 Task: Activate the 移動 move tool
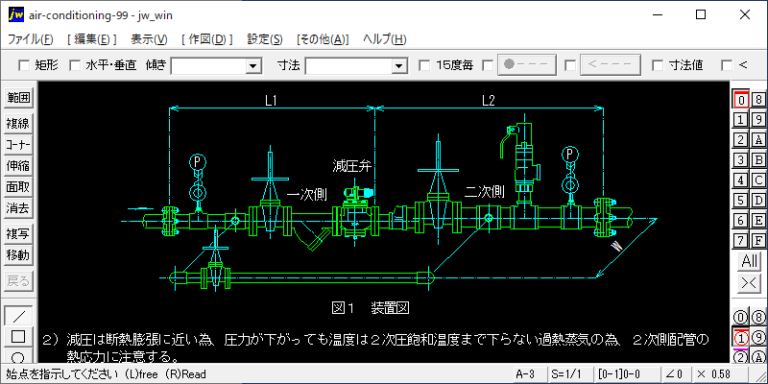18,255
